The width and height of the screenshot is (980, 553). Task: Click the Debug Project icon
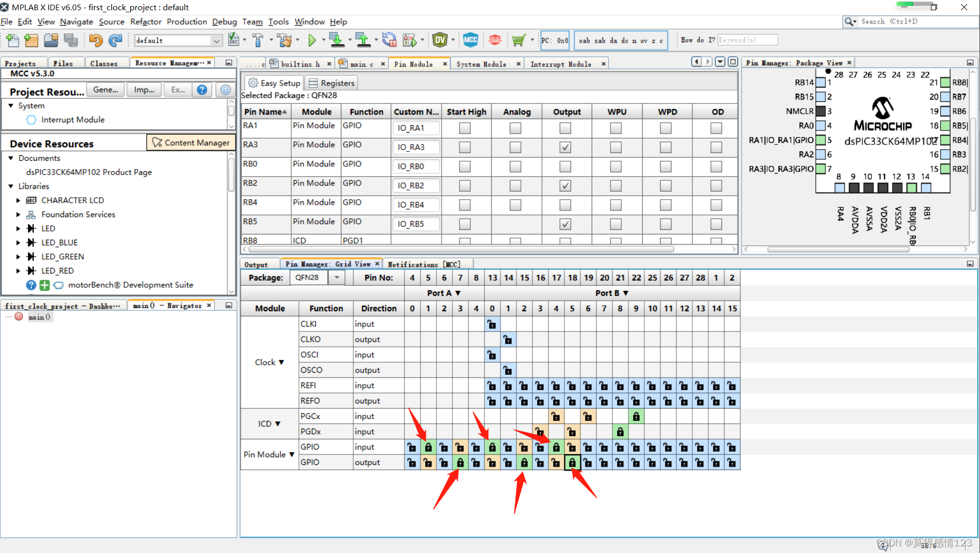(409, 40)
